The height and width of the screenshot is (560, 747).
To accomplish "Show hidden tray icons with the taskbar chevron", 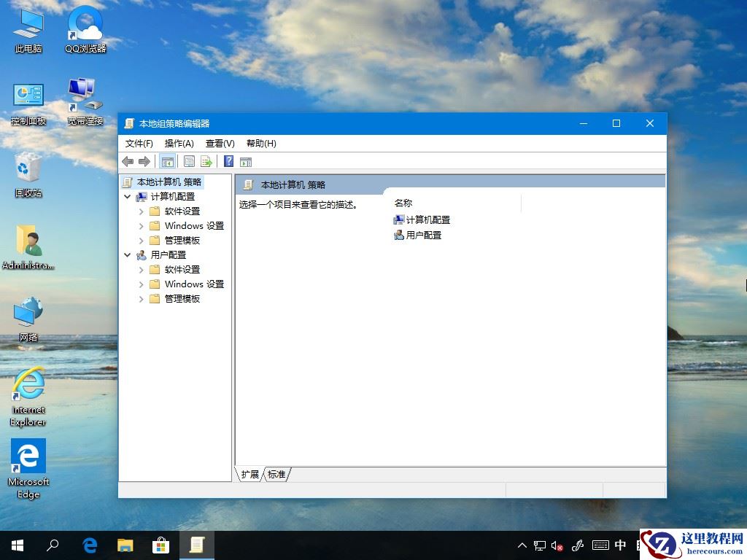I will [522, 545].
